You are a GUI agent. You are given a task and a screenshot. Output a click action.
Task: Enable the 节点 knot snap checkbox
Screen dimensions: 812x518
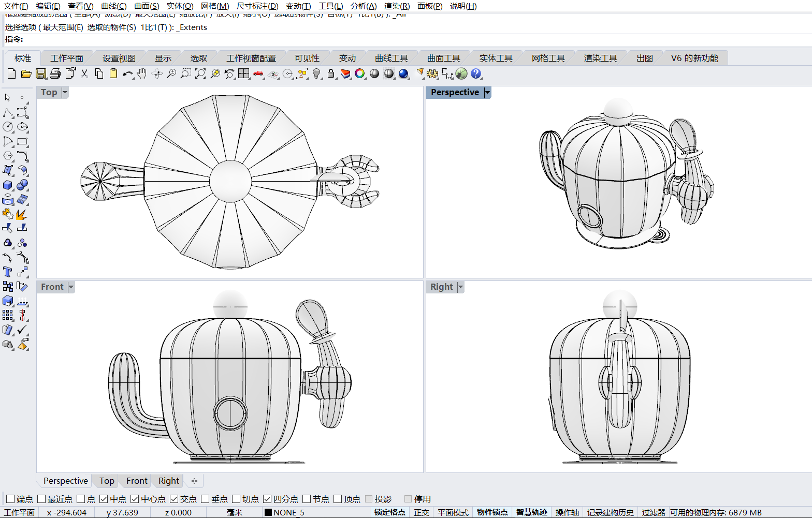[307, 499]
